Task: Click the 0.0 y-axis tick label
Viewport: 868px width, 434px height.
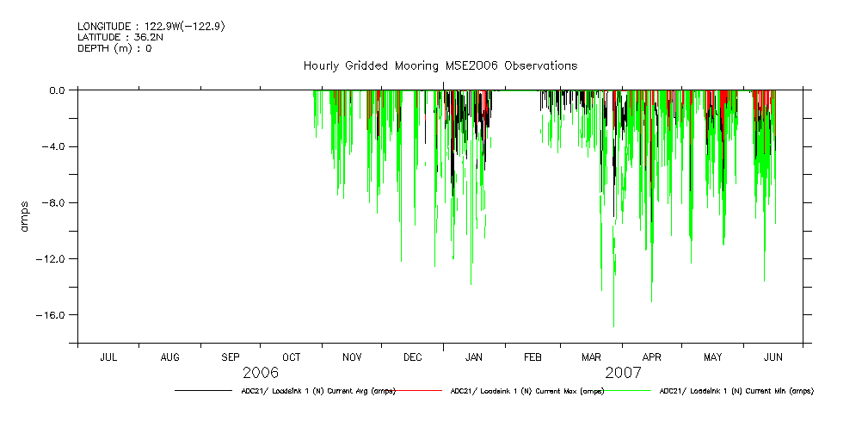Action: tap(57, 90)
